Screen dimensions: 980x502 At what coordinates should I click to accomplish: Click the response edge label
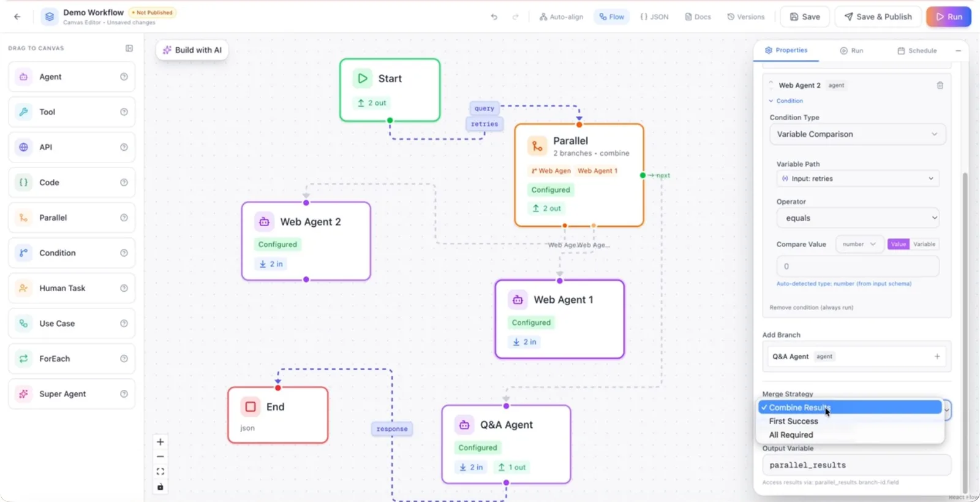point(392,429)
